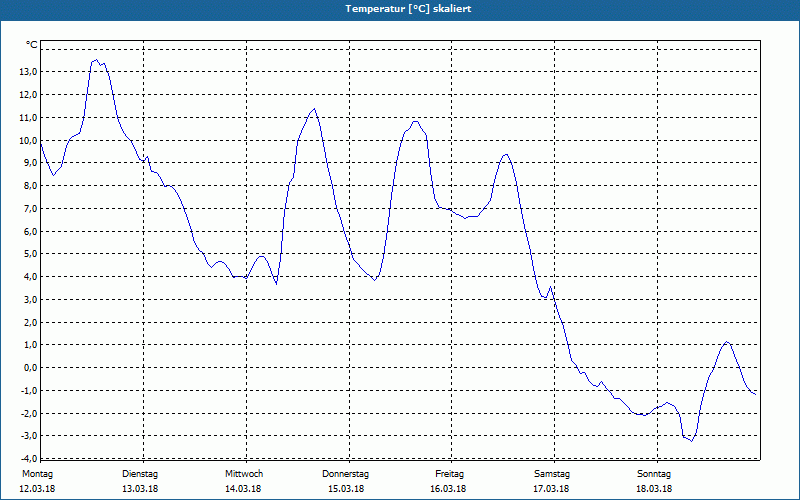Select the 5,0 y-axis value
This screenshot has height=500, width=800.
(30, 254)
